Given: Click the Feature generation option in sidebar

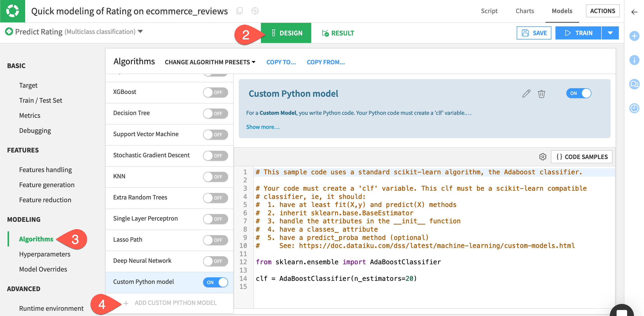Looking at the screenshot, I should pos(46,185).
